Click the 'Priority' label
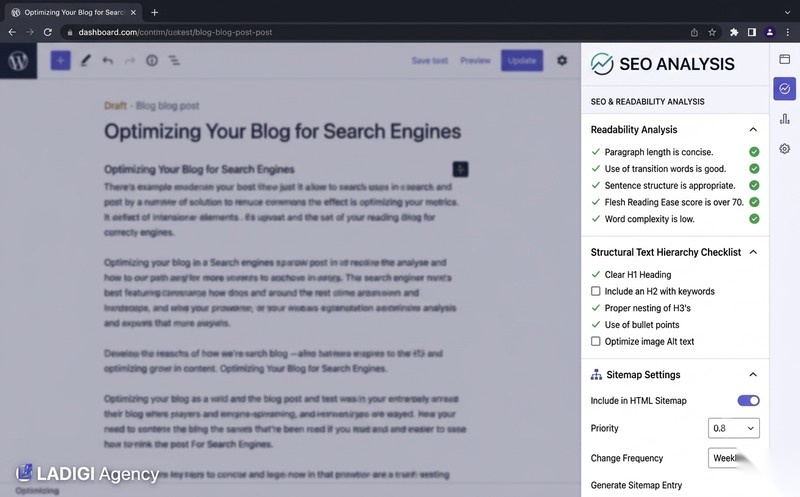 pyautogui.click(x=605, y=428)
